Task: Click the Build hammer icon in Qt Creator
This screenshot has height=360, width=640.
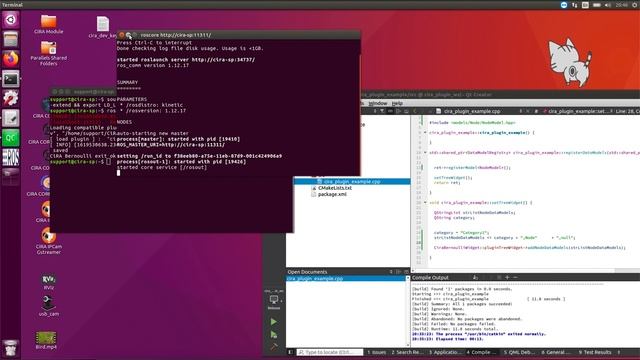Action: pyautogui.click(x=273, y=347)
